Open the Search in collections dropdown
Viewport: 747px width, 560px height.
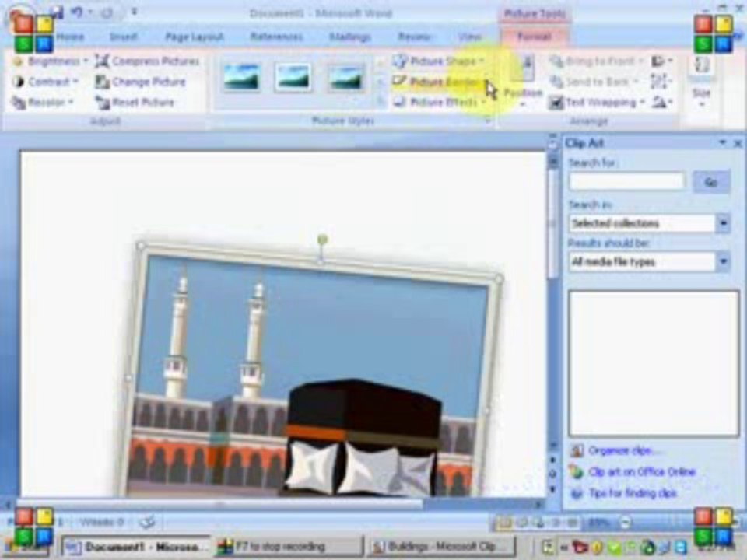pos(723,223)
